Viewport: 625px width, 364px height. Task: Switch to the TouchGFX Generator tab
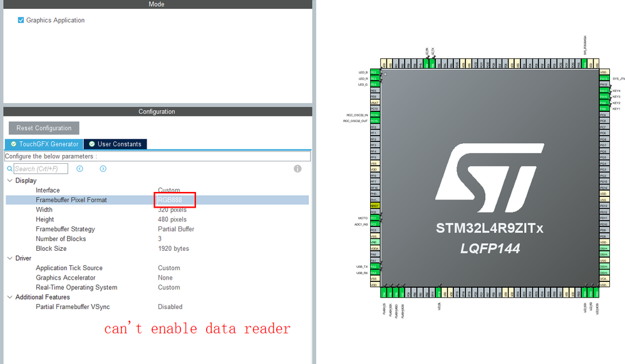click(44, 144)
